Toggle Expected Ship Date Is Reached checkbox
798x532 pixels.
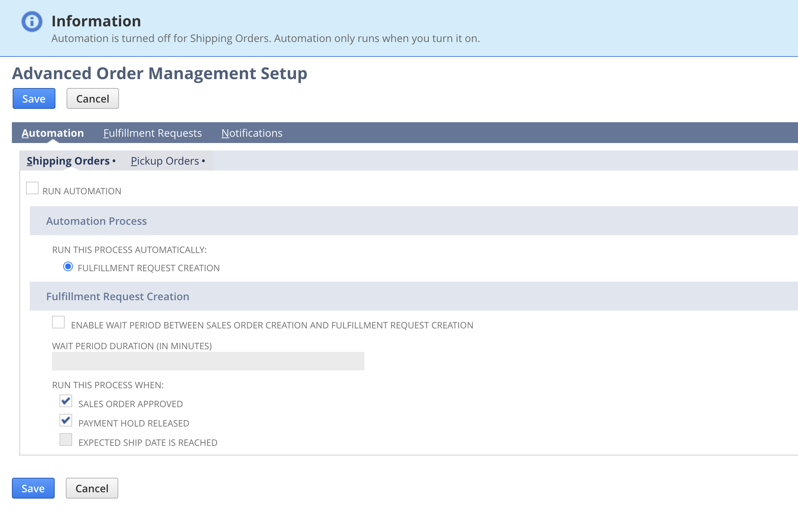coord(66,439)
